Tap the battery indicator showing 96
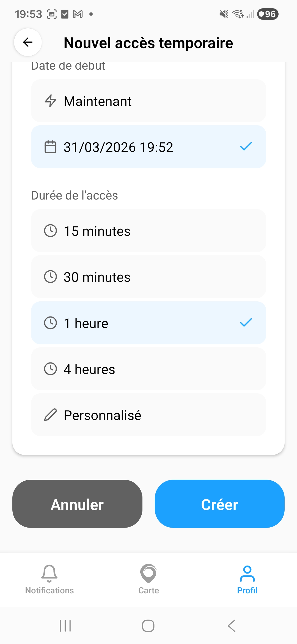Image resolution: width=297 pixels, height=644 pixels. coord(268,14)
